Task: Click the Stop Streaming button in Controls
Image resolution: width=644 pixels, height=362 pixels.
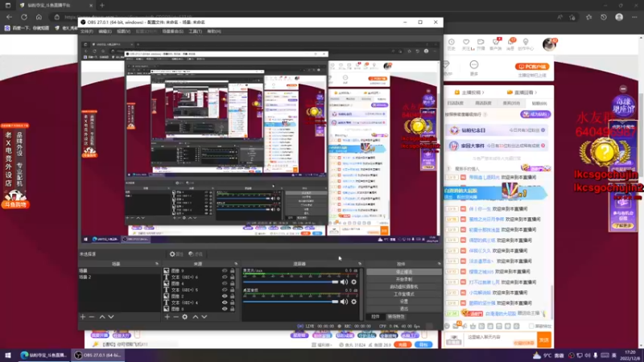Action: coord(404,272)
